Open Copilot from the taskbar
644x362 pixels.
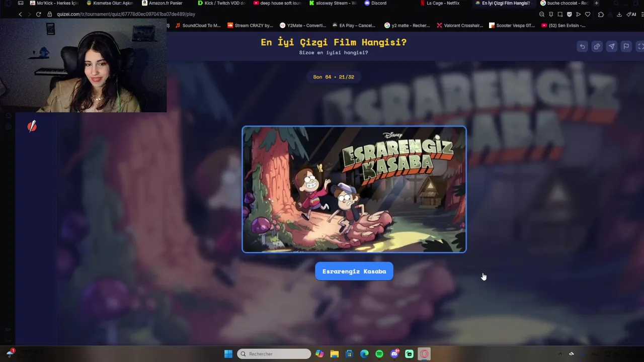tap(319, 354)
